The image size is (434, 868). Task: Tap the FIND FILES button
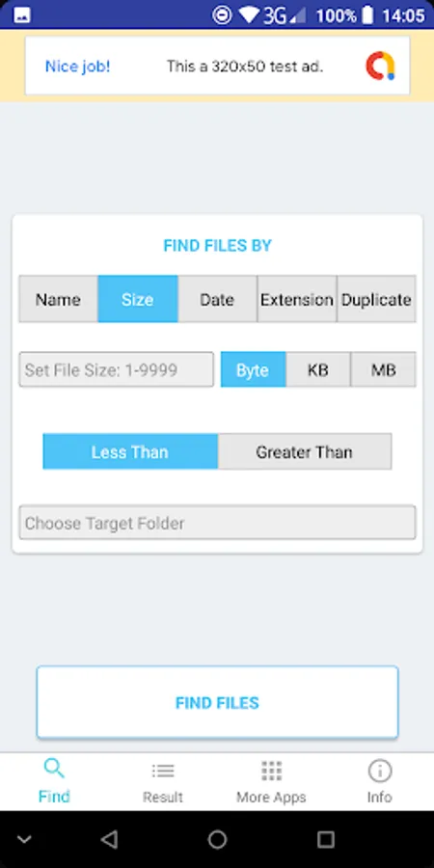tap(217, 702)
